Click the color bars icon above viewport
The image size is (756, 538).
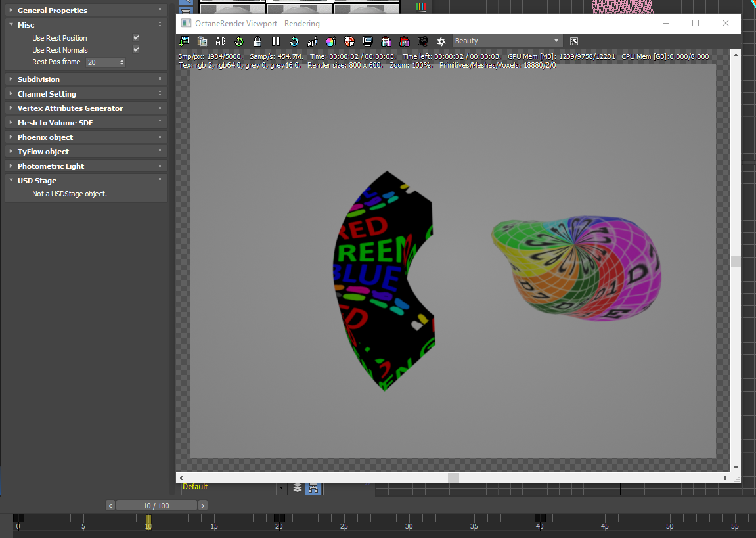tap(421, 7)
